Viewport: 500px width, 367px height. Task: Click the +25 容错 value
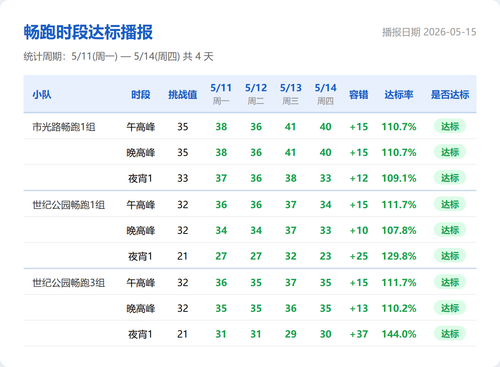pyautogui.click(x=359, y=256)
